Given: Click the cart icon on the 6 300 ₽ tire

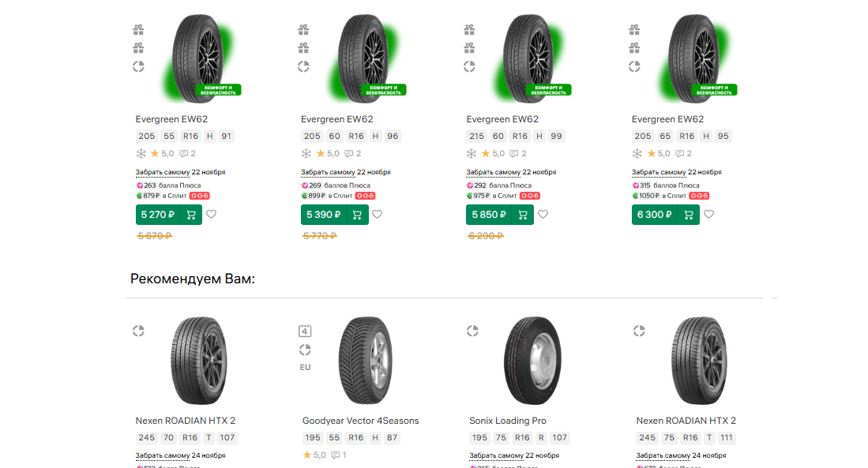Looking at the screenshot, I should coord(688,215).
